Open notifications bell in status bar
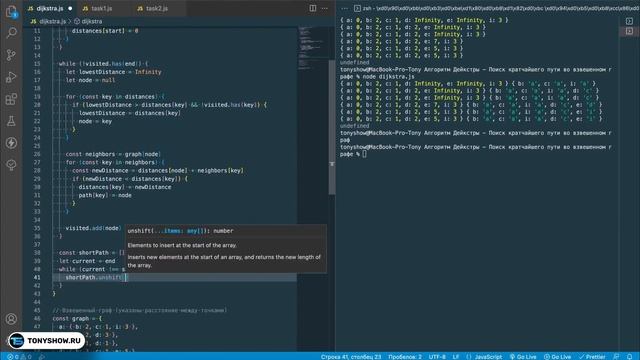This screenshot has height=360, width=640. (x=630, y=357)
